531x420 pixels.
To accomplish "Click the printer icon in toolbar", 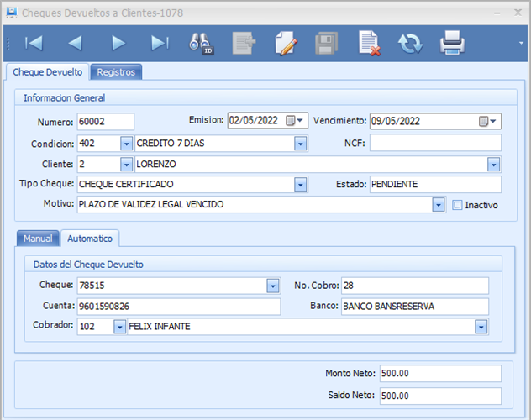I will click(x=453, y=43).
